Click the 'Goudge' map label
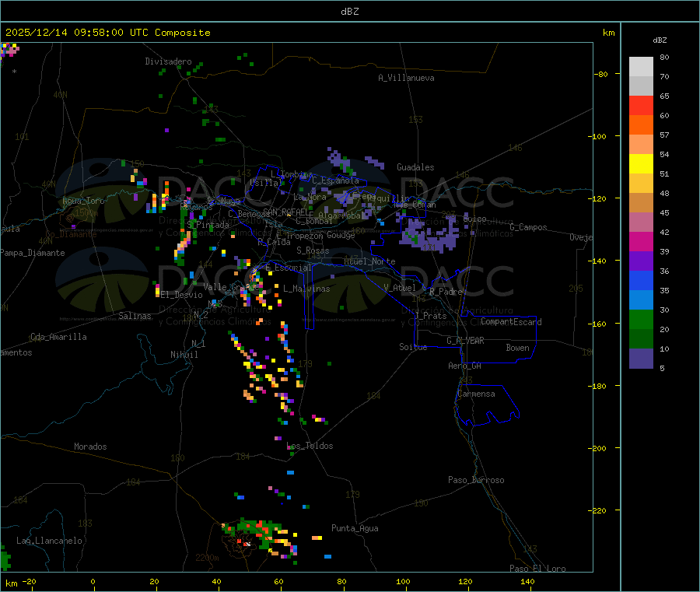The image size is (700, 592). [x=341, y=235]
